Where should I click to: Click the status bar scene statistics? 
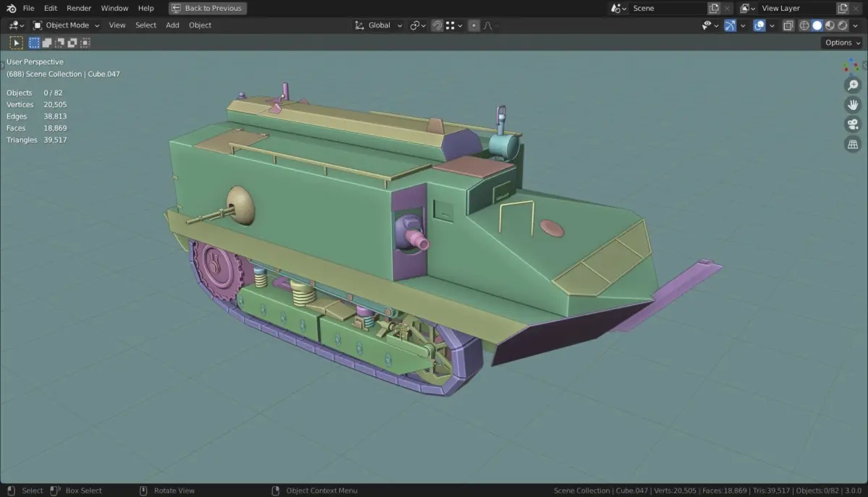709,490
